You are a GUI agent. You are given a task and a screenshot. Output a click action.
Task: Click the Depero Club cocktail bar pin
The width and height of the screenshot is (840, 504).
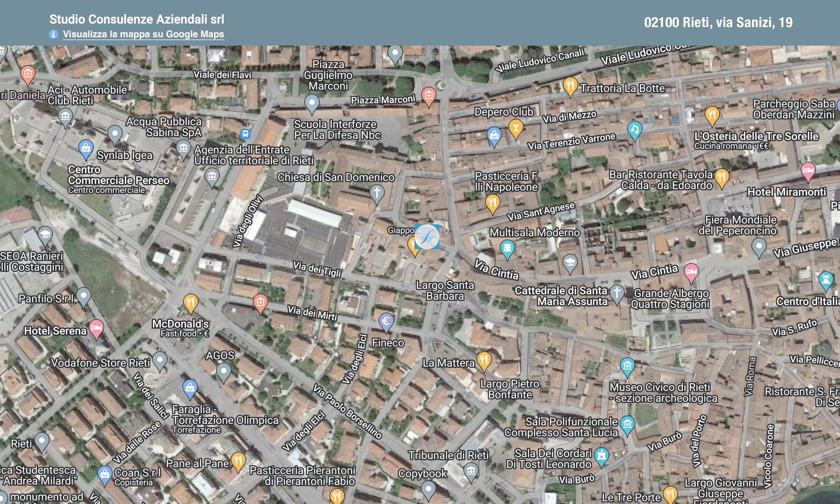tap(516, 129)
